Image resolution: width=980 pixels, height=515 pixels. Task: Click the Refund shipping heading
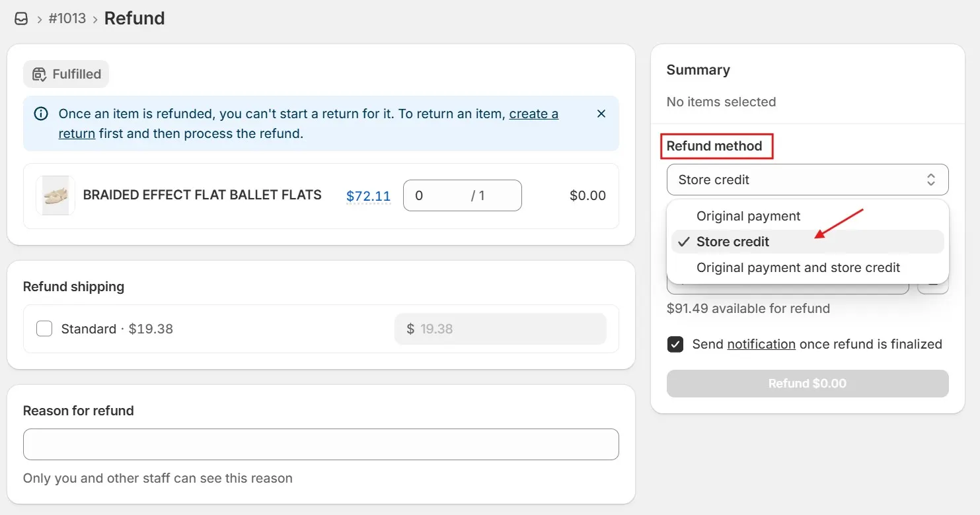(x=73, y=287)
